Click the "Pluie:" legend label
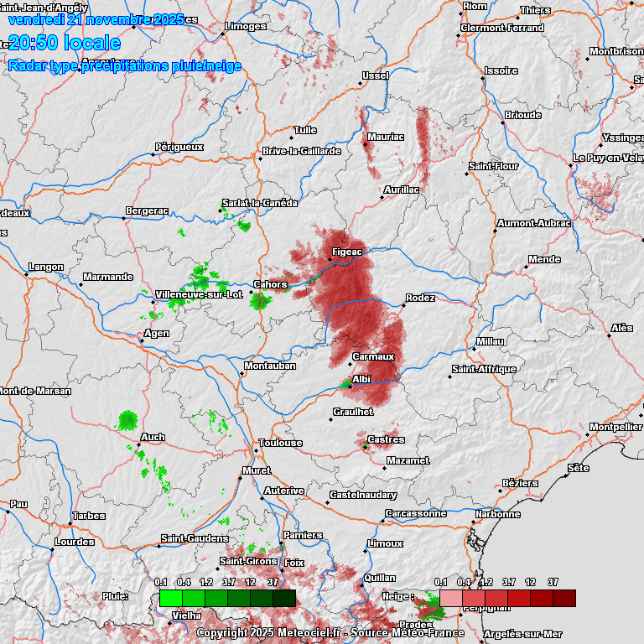Image resolution: width=644 pixels, height=644 pixels. coord(114,596)
